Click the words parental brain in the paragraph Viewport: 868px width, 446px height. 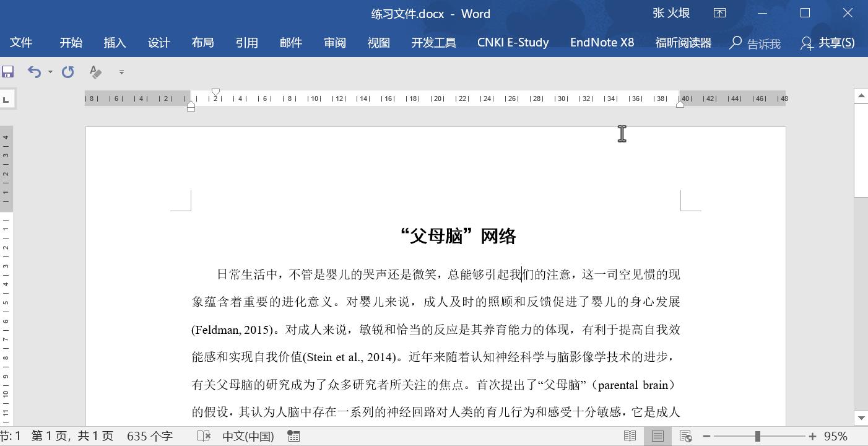point(633,385)
